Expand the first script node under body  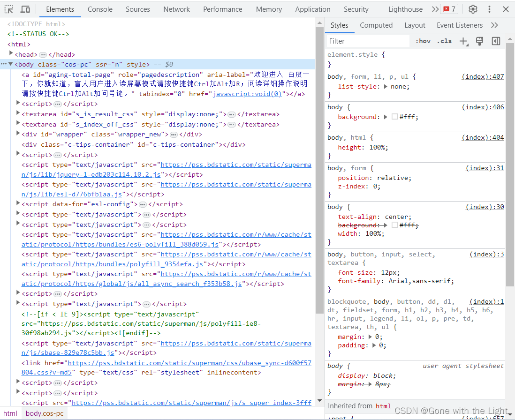click(18, 103)
